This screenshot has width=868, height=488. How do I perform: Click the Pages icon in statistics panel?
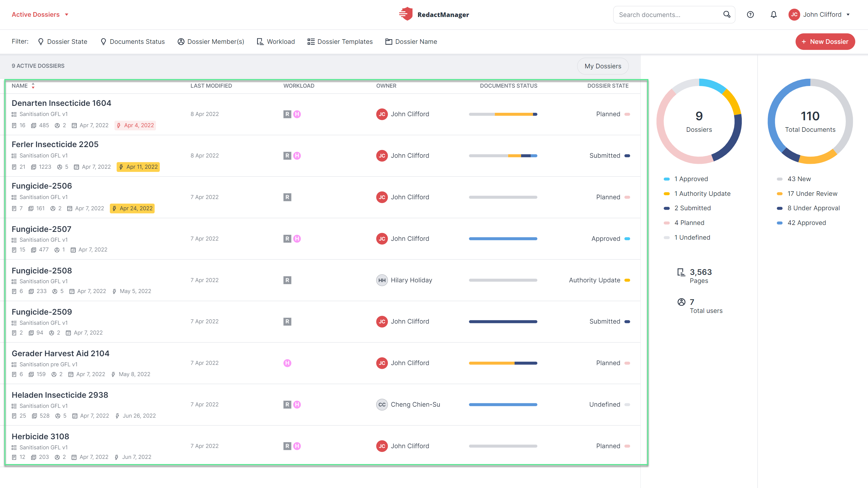click(681, 272)
